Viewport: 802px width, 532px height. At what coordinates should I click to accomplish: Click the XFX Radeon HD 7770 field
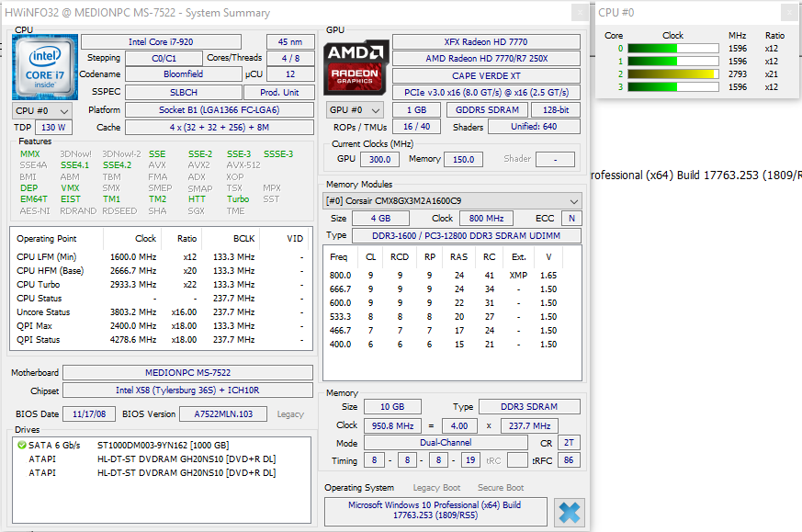click(486, 42)
